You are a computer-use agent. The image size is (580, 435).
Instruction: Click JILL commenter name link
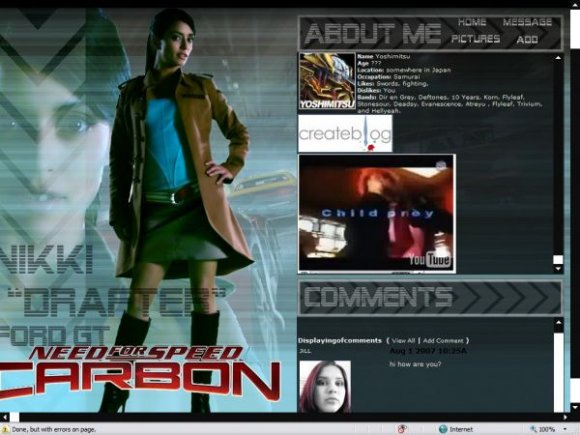point(305,351)
